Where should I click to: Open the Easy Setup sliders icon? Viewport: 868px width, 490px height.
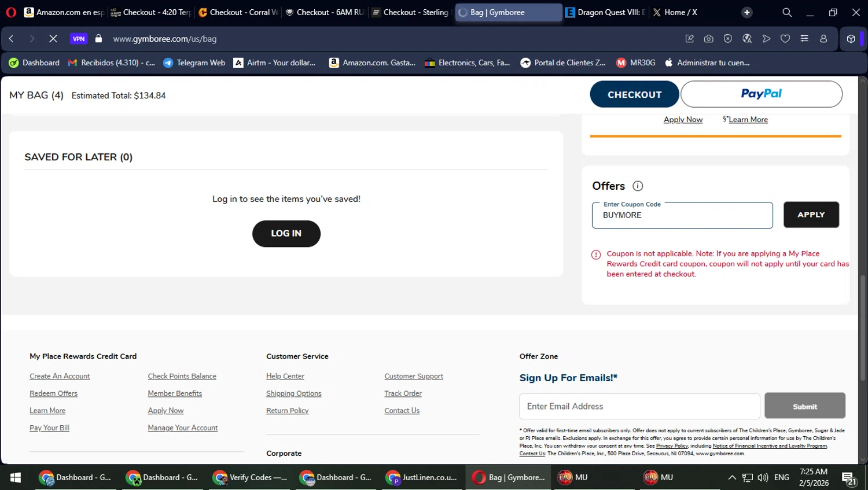pyautogui.click(x=804, y=39)
